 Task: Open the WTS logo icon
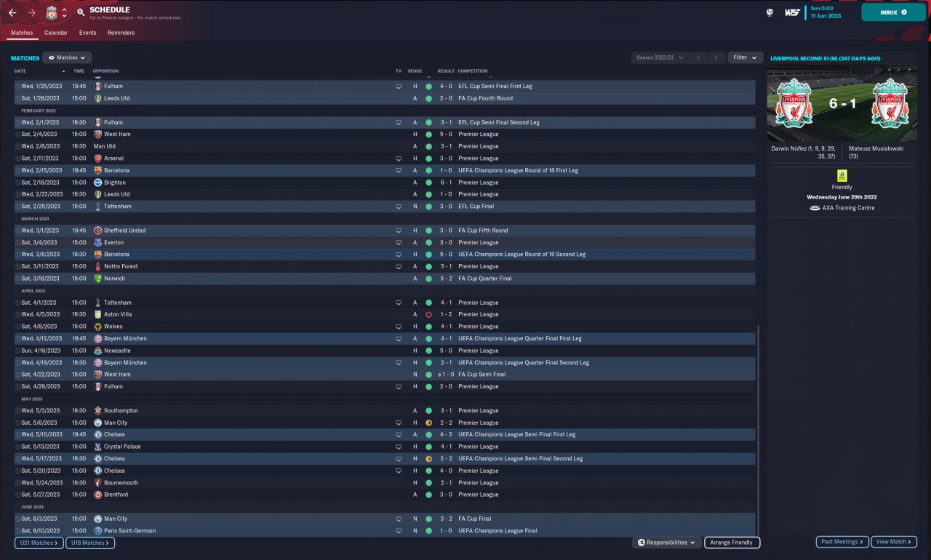point(792,12)
